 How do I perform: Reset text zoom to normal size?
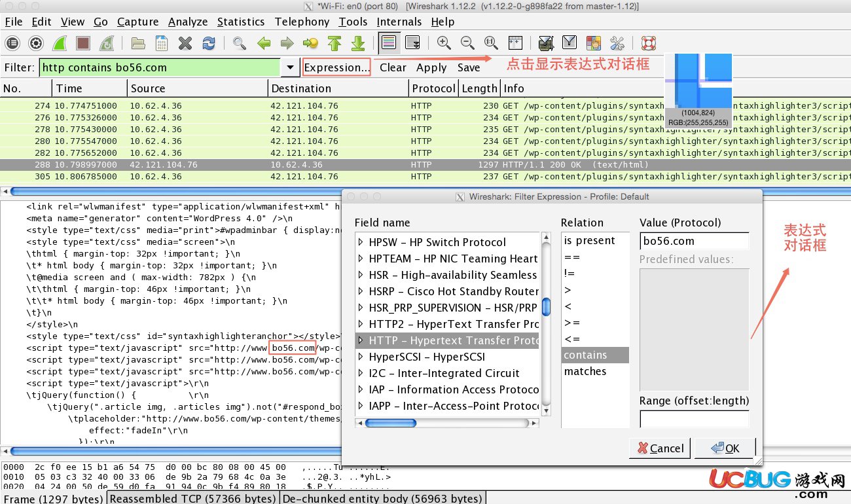click(x=491, y=43)
